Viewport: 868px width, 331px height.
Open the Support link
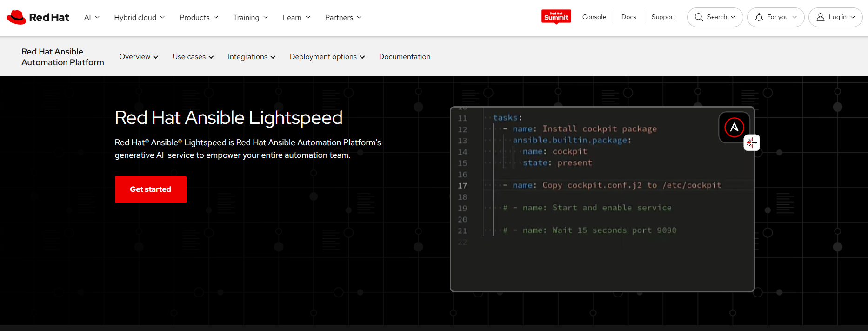663,17
